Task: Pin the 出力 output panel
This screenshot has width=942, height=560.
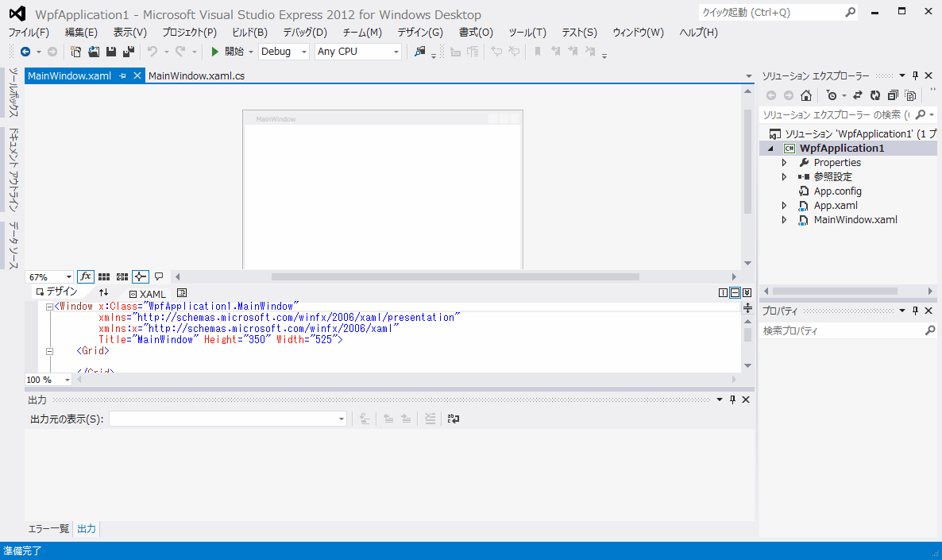Action: [732, 400]
